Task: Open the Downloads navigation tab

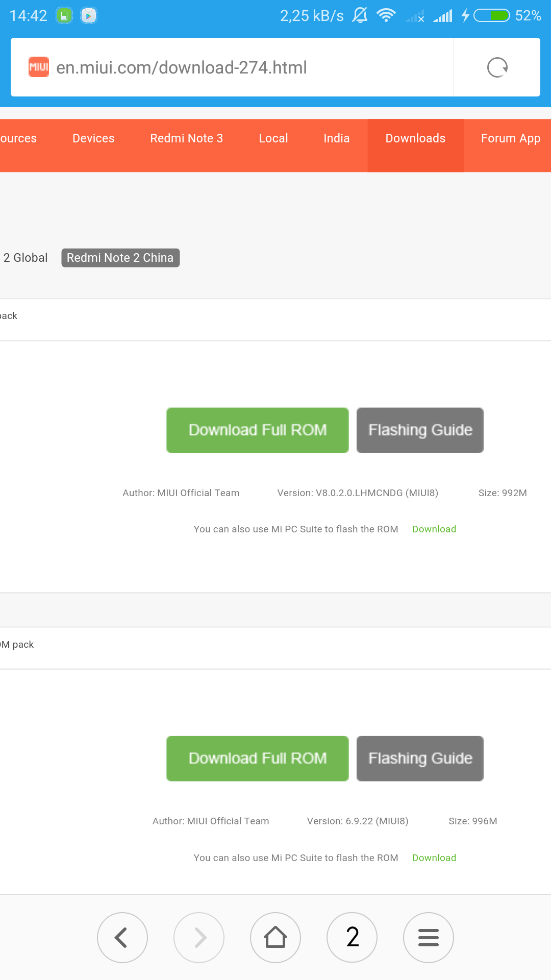Action: [x=415, y=139]
